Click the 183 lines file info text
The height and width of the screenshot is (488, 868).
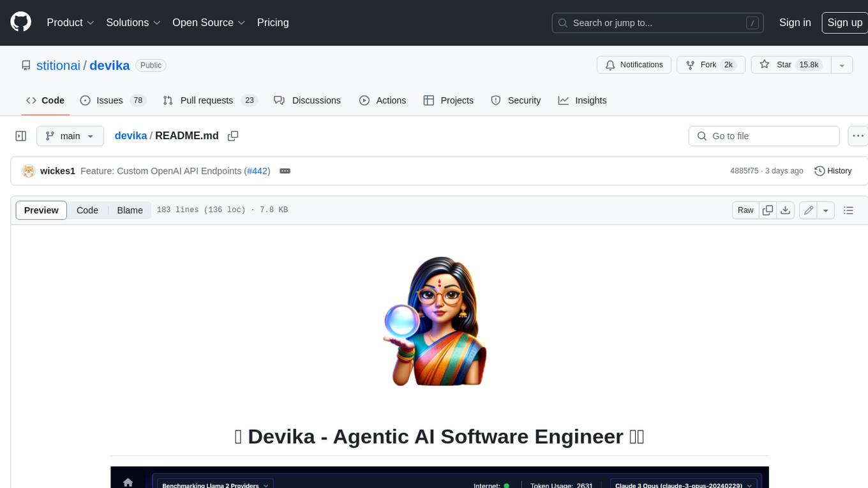tap(222, 210)
